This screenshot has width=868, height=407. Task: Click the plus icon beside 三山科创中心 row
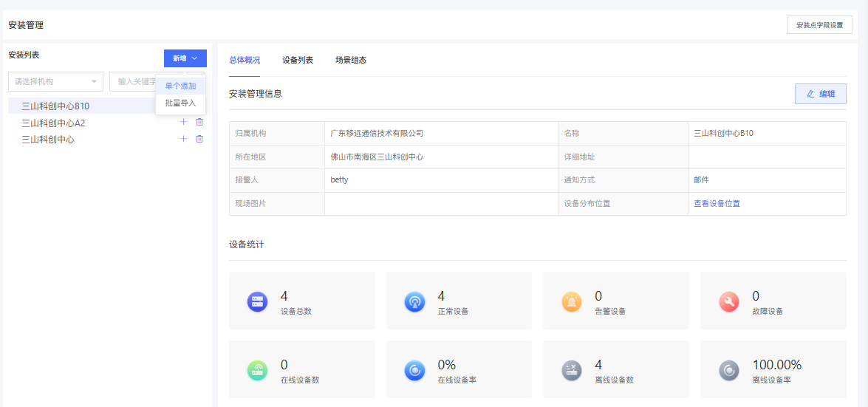point(184,139)
